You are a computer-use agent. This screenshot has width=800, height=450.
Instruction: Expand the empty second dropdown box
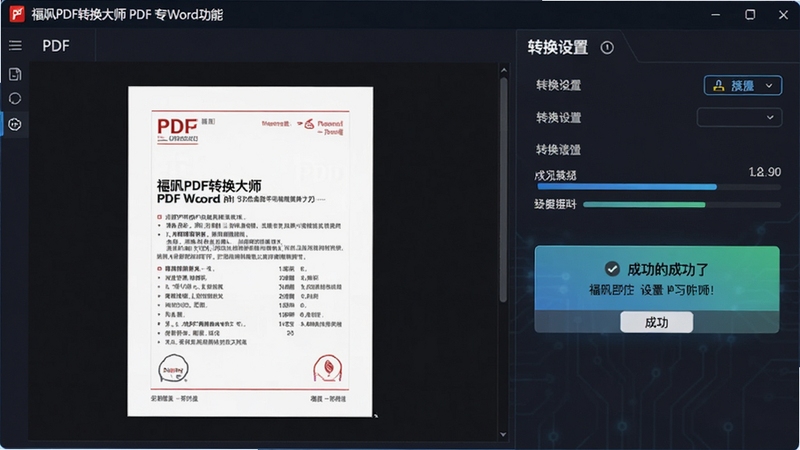point(739,117)
